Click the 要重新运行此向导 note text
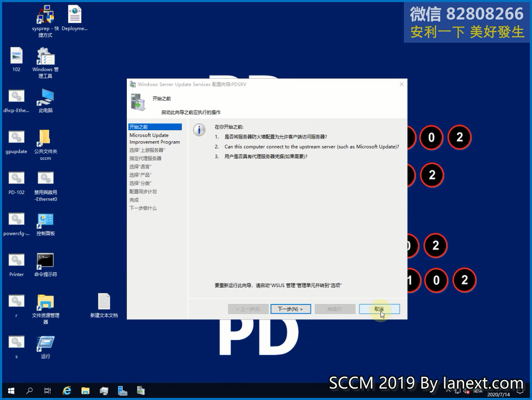Viewport: 532px width, 400px height. (x=278, y=285)
